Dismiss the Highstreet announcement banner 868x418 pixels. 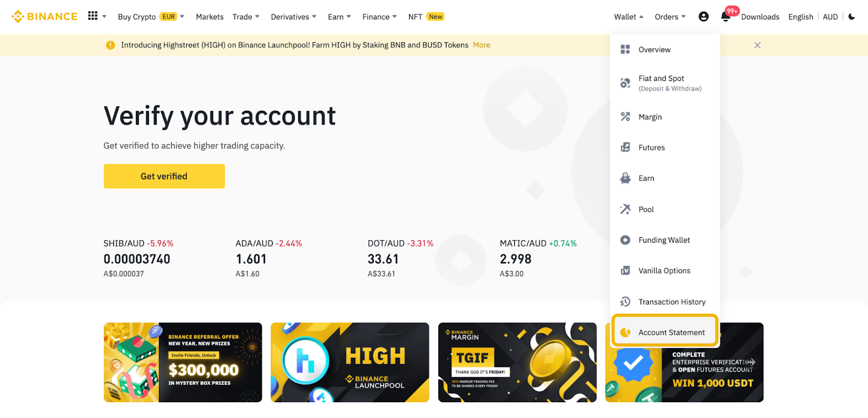(x=757, y=45)
